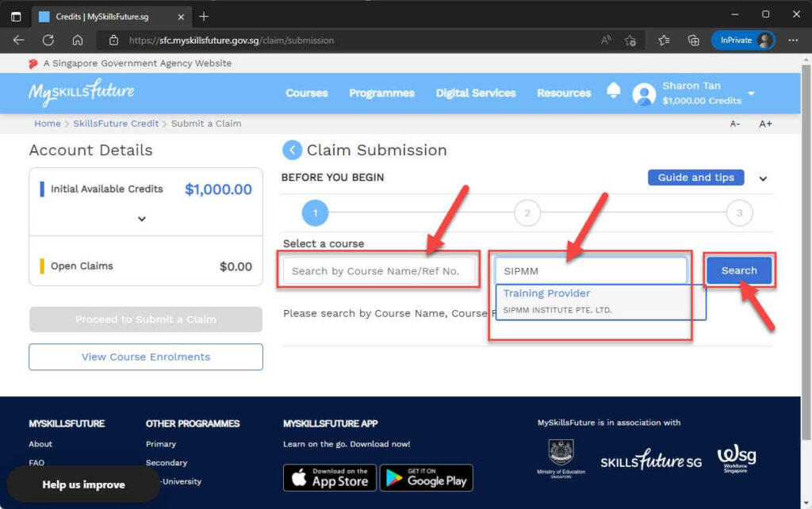This screenshot has width=812, height=509.
Task: Open the InPrivate profile badge
Action: 742,39
